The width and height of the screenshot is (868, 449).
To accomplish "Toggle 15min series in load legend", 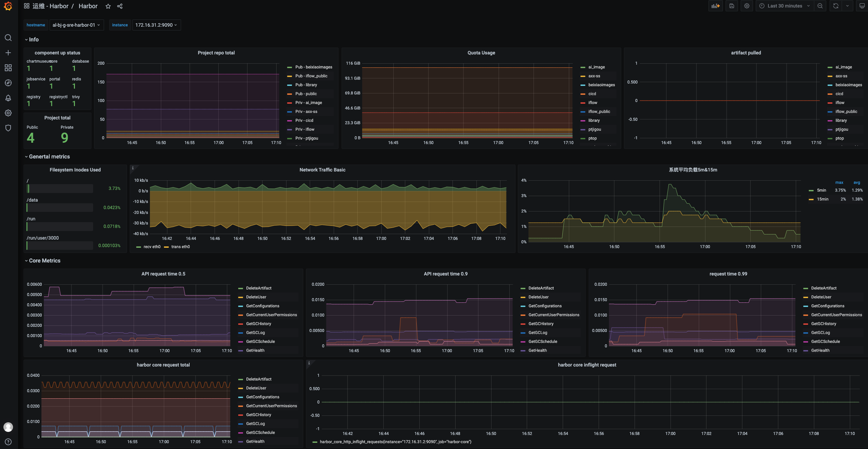I will pos(822,199).
